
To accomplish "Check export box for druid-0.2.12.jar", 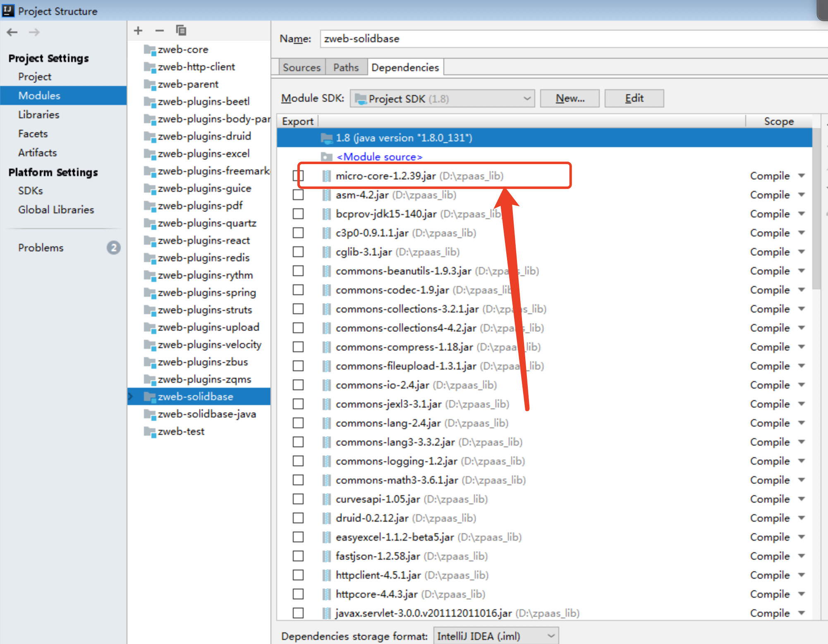I will coord(298,518).
